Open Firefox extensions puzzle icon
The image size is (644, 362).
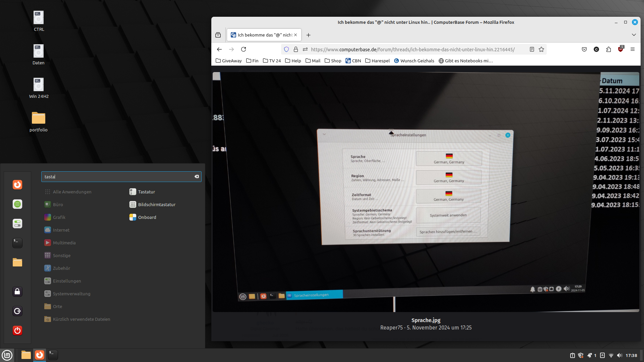pyautogui.click(x=608, y=49)
